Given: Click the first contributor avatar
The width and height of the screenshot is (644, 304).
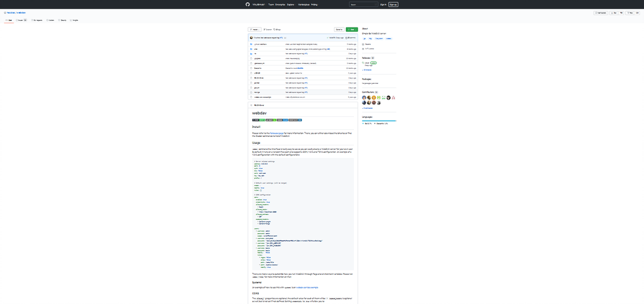Looking at the screenshot, I should [x=364, y=97].
